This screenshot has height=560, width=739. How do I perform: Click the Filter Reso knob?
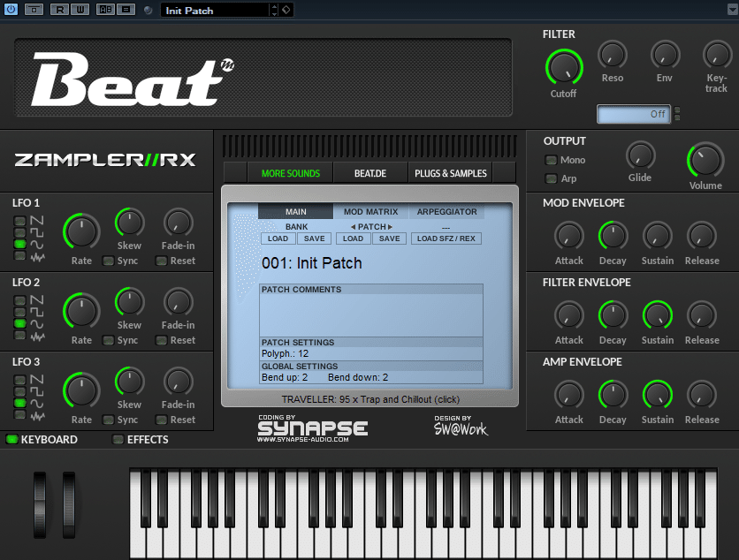(x=613, y=55)
